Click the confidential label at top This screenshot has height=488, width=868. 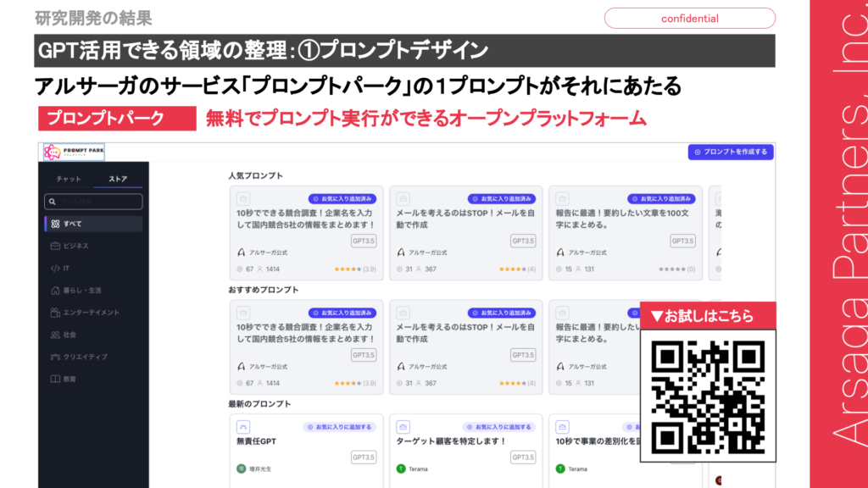690,19
